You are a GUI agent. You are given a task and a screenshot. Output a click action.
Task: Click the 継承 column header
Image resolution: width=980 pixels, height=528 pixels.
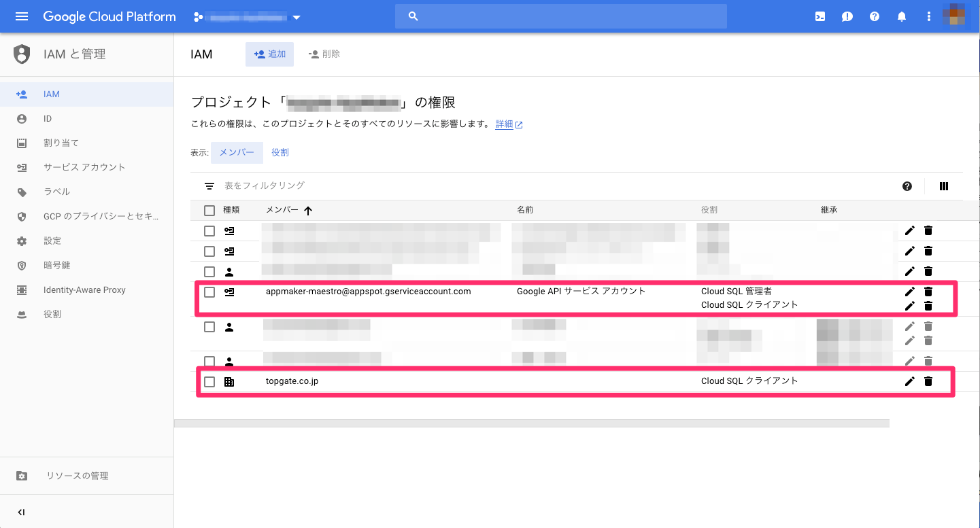[829, 210]
